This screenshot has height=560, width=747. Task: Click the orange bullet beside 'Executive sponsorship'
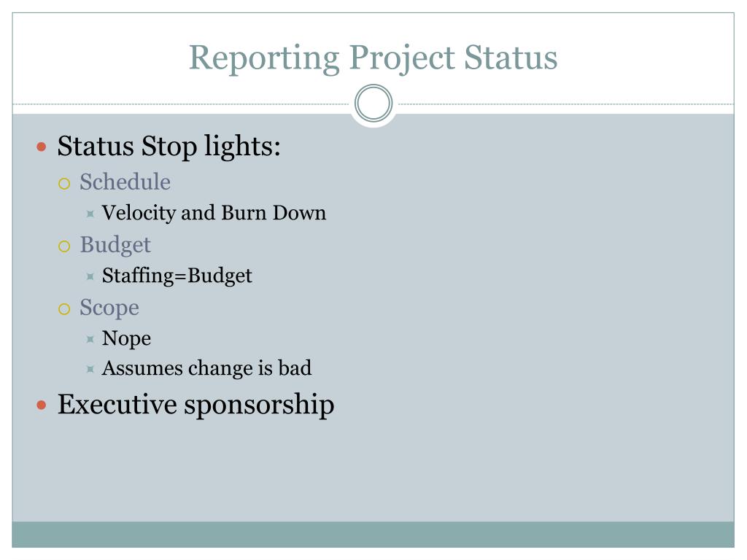tap(42, 405)
